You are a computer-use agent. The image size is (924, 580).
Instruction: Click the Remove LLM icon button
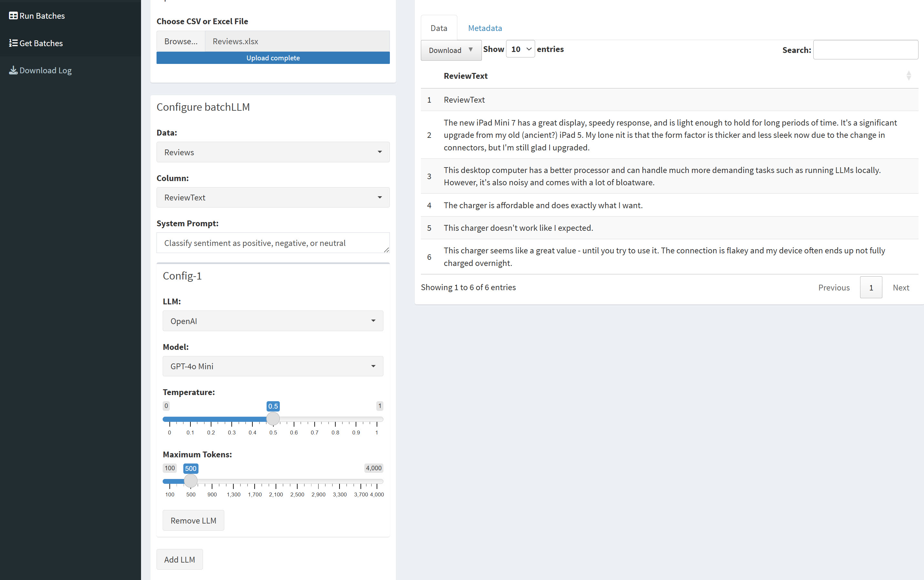coord(193,521)
